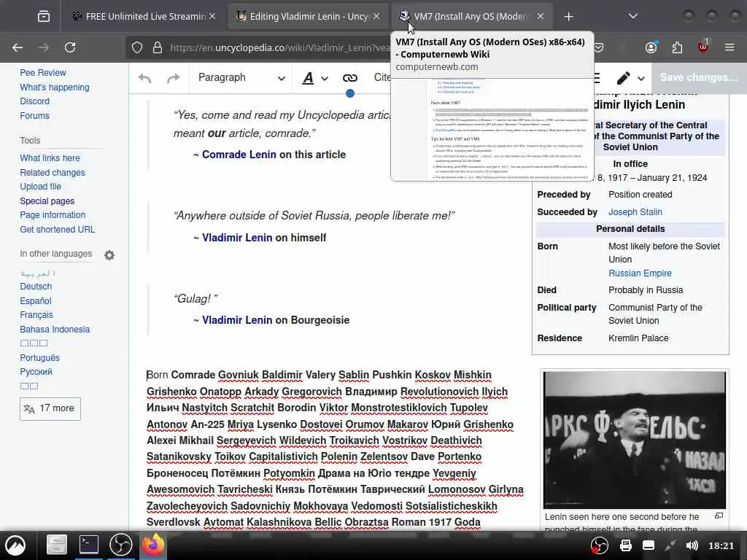The height and width of the screenshot is (560, 747).
Task: Open the Firefox View tab icon
Action: click(x=43, y=17)
